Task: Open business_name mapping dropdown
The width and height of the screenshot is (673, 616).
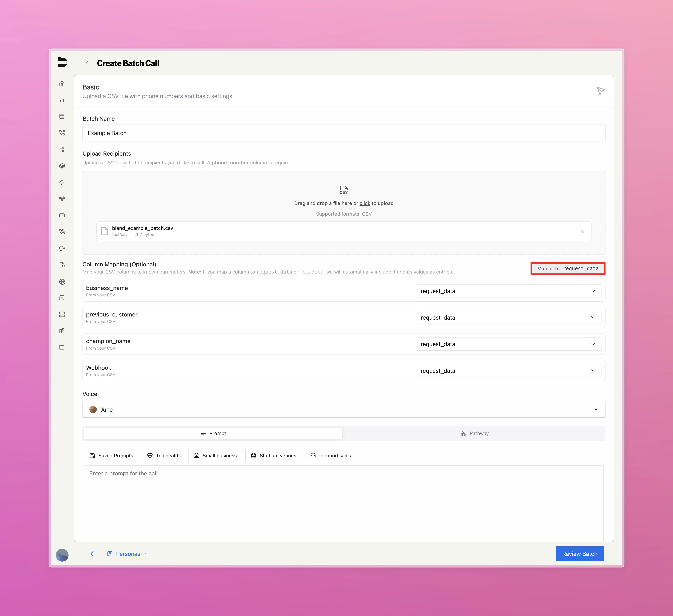Action: (509, 291)
